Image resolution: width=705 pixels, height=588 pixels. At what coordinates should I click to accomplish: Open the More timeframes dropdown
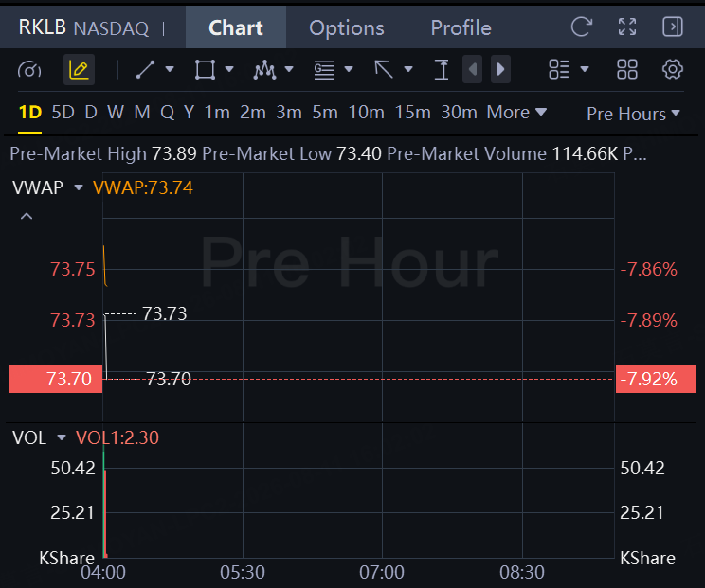[516, 113]
